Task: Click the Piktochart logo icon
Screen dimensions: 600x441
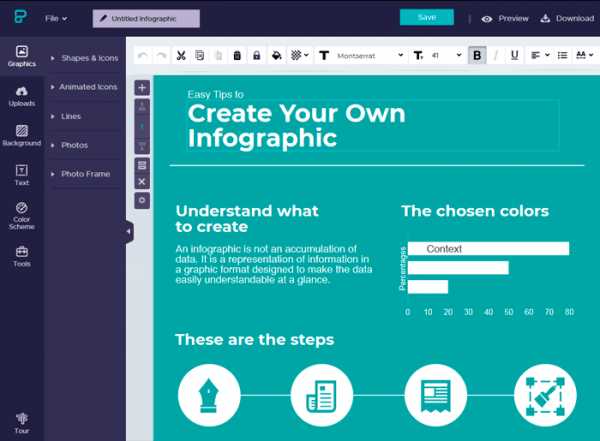Action: coord(20,17)
